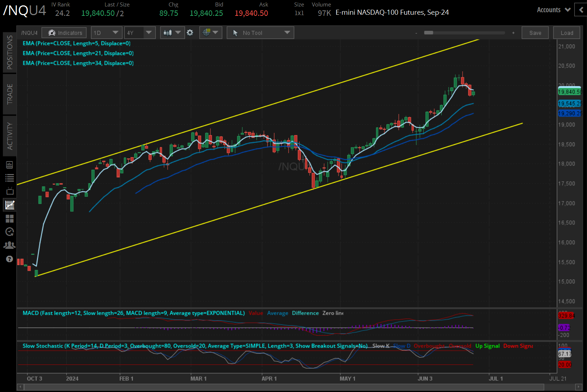Image resolution: width=587 pixels, height=392 pixels.
Task: Click the zoom in plus icon
Action: (x=513, y=33)
